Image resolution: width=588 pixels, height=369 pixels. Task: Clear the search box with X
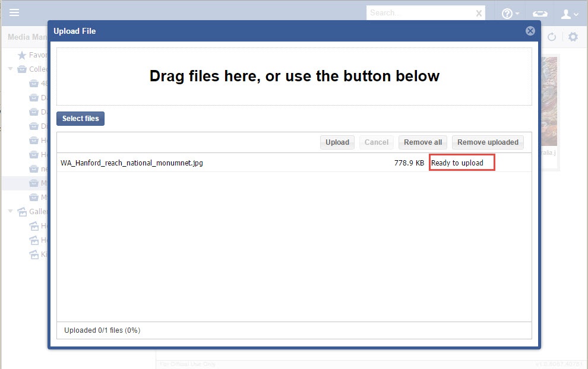pos(479,13)
